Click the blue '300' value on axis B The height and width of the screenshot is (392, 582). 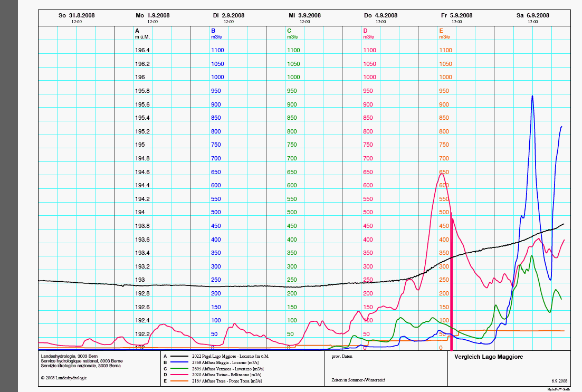point(216,266)
